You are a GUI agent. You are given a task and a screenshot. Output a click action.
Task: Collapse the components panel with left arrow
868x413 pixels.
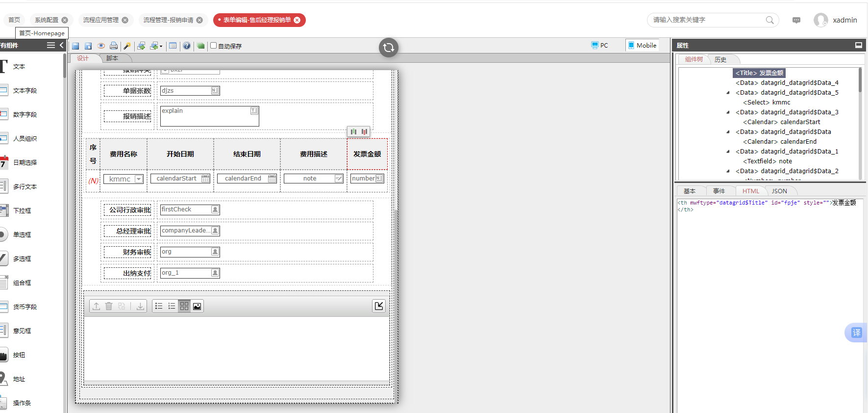pos(61,45)
